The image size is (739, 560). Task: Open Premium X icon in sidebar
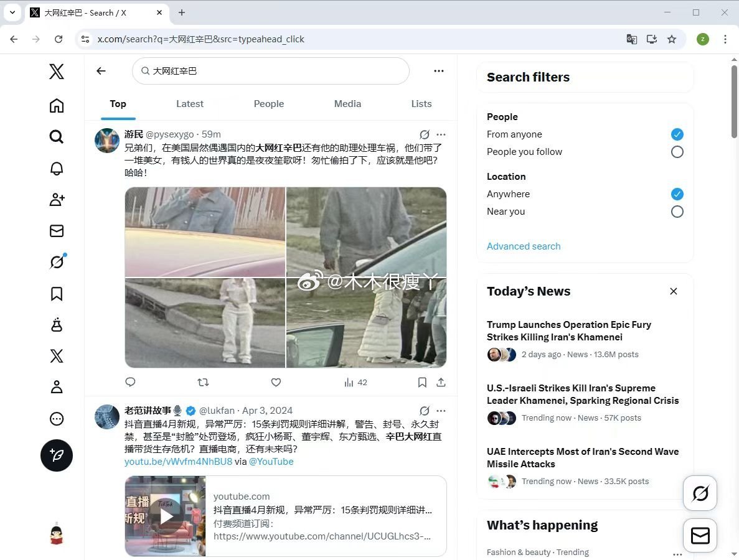(x=57, y=356)
